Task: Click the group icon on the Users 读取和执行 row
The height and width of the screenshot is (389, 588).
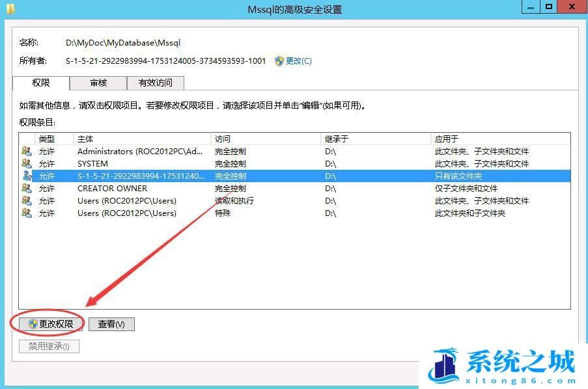Action: (27, 201)
